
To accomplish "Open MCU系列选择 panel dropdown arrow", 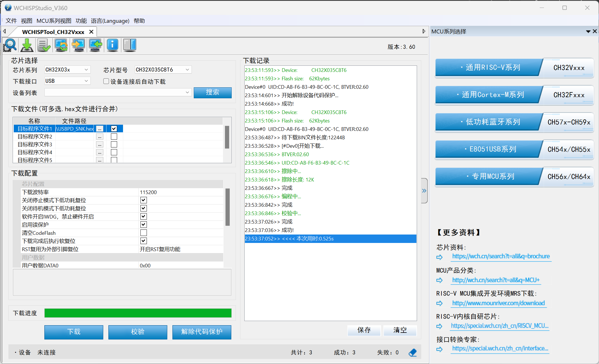I will point(588,31).
